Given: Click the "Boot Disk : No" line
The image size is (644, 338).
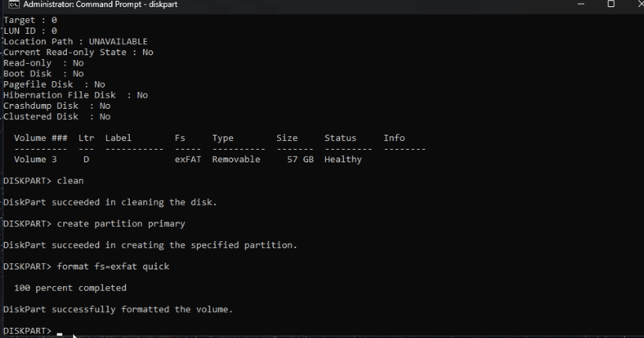Looking at the screenshot, I should coord(43,73).
